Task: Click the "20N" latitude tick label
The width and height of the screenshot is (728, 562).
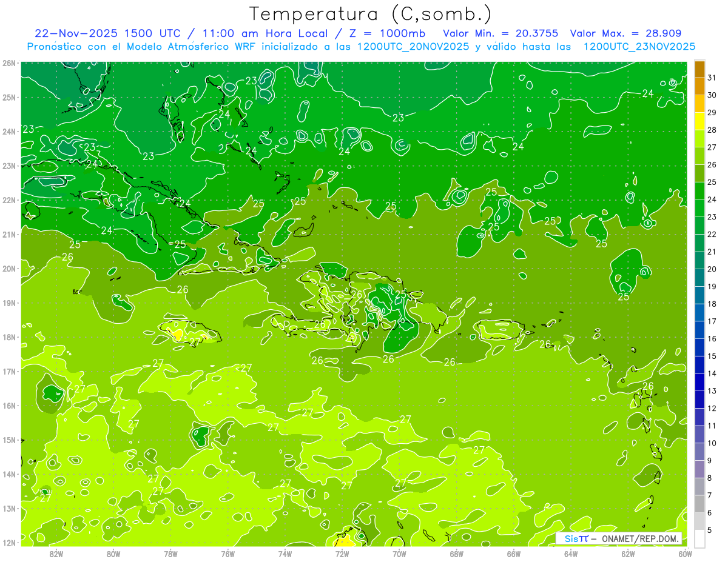Action: click(x=10, y=269)
